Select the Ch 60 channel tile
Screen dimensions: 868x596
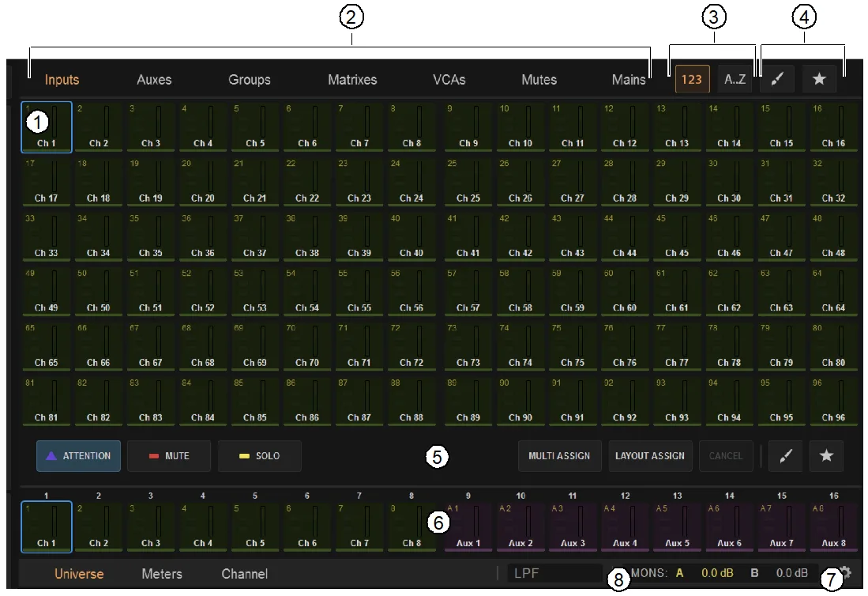625,292
